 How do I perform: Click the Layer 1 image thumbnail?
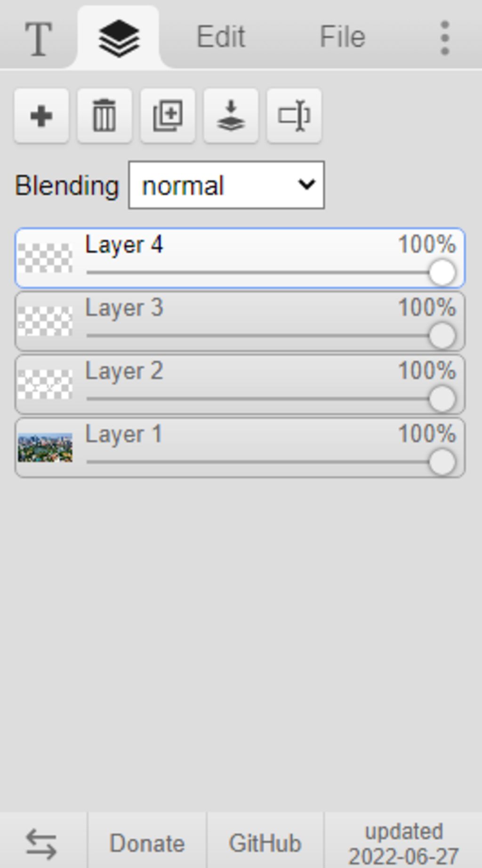tap(45, 447)
